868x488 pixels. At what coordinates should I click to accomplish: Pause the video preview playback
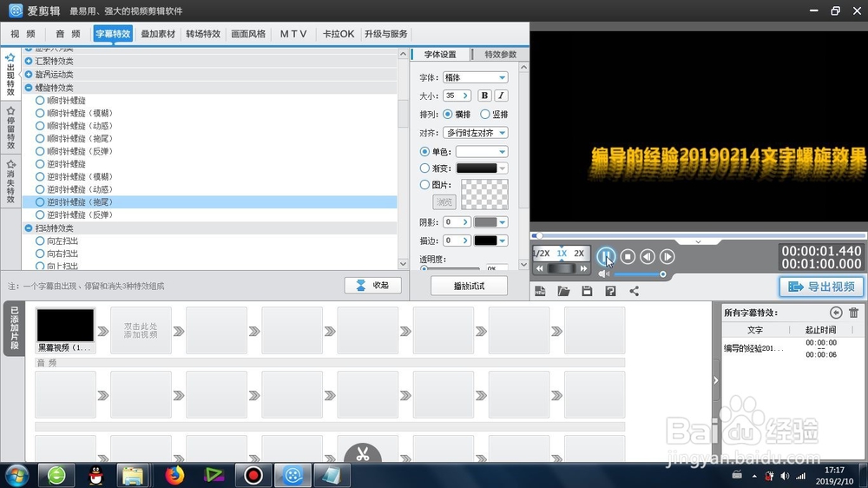tap(606, 256)
